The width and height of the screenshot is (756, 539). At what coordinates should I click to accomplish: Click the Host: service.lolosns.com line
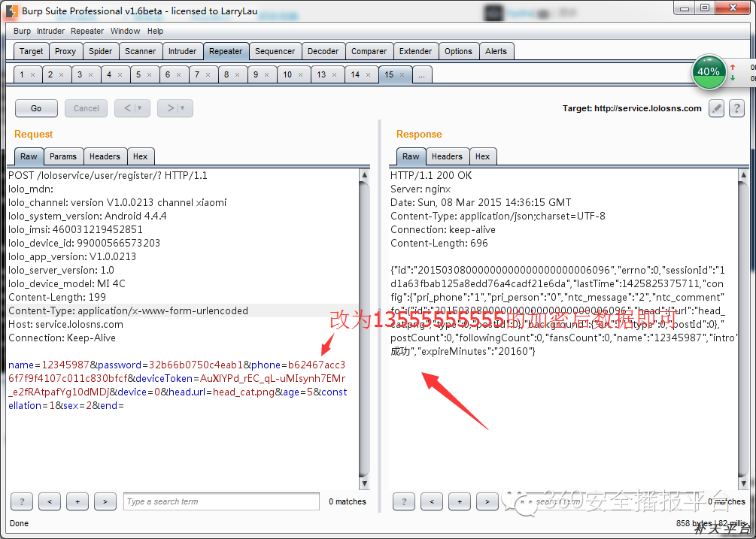click(65, 324)
